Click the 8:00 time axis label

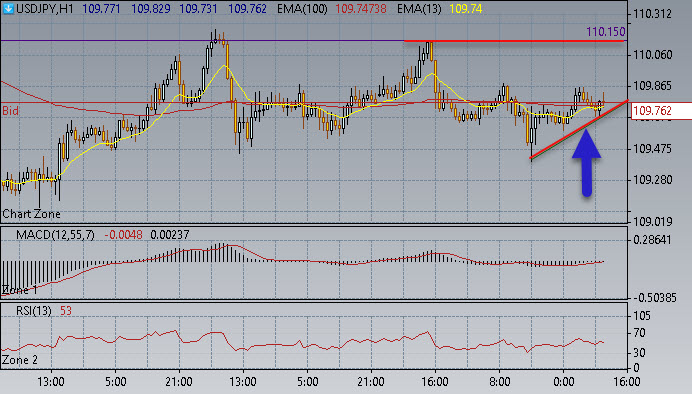[x=500, y=382]
